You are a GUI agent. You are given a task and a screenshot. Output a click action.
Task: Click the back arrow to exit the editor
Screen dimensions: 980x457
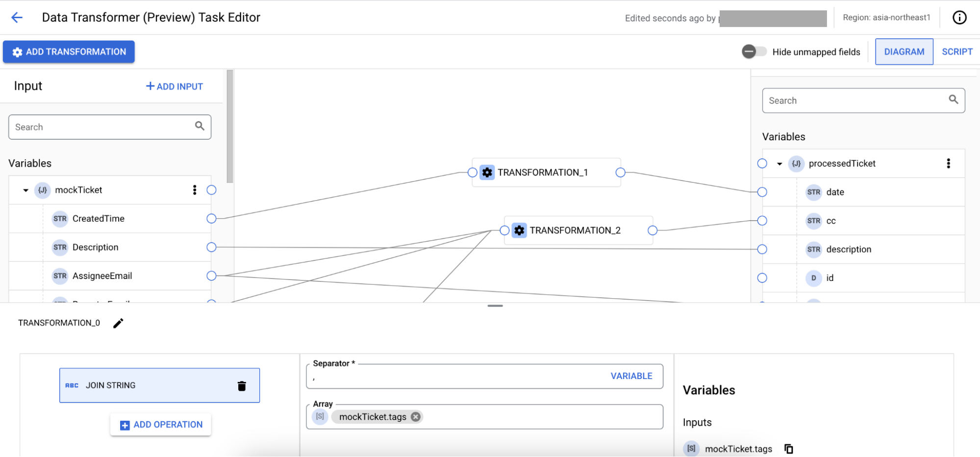(17, 17)
